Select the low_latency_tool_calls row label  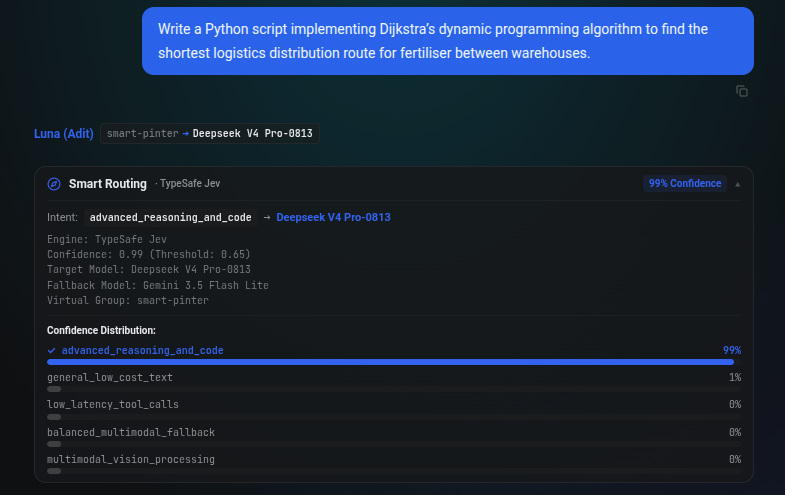coord(113,404)
